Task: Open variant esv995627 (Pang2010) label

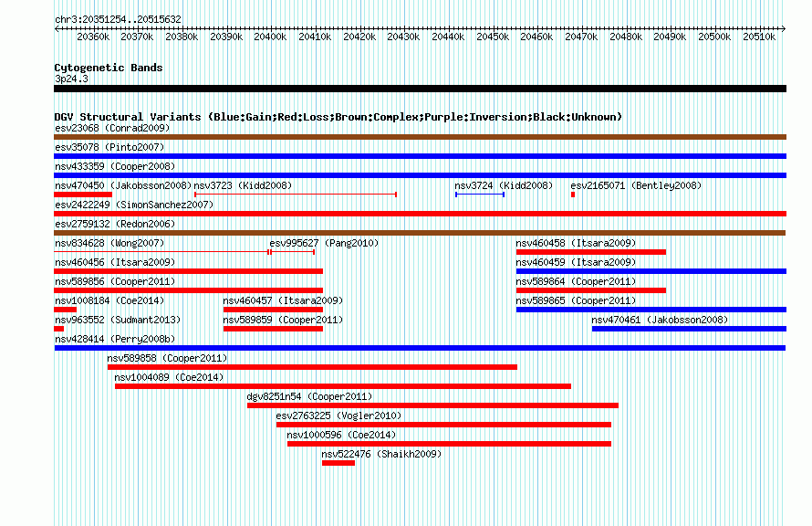Action: click(x=324, y=243)
